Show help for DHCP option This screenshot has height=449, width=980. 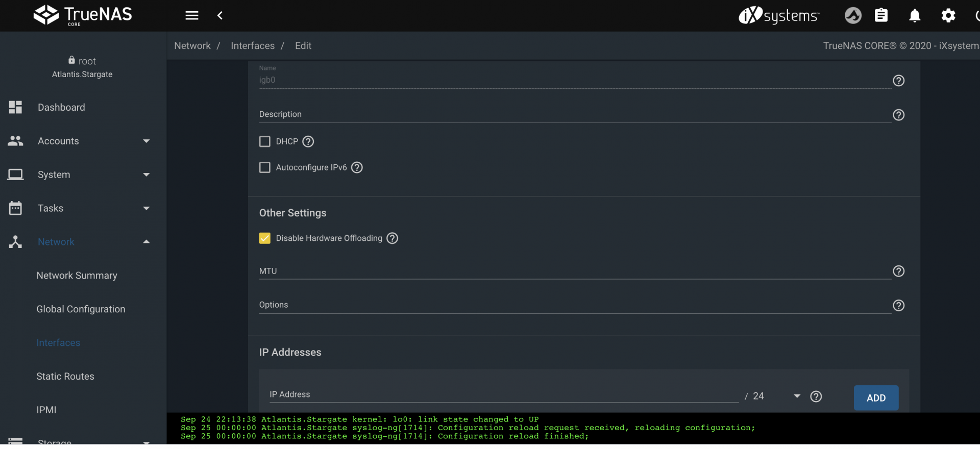click(308, 141)
